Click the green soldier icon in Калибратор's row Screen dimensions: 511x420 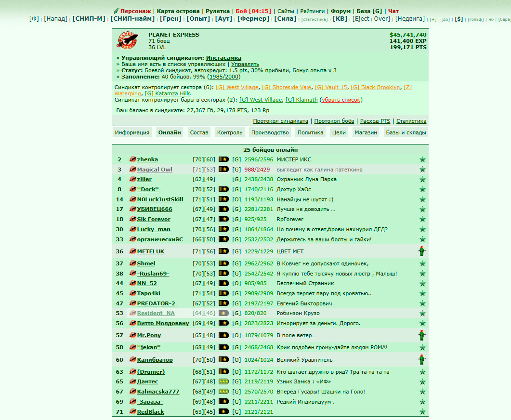point(422,360)
